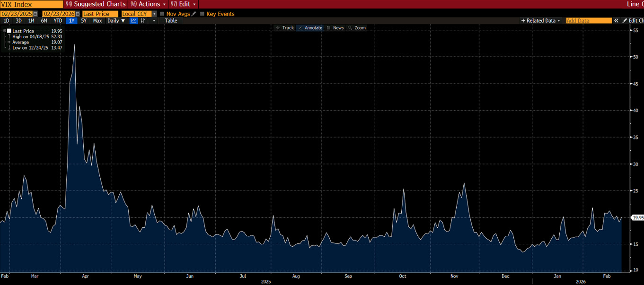Open the Local CCY currency dropdown
644x285 pixels.
tap(154, 14)
